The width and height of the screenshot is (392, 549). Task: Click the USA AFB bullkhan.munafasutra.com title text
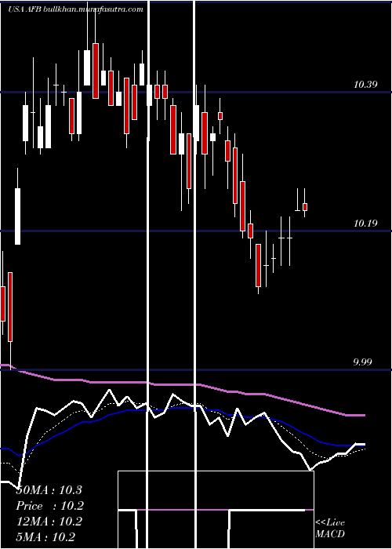click(75, 9)
